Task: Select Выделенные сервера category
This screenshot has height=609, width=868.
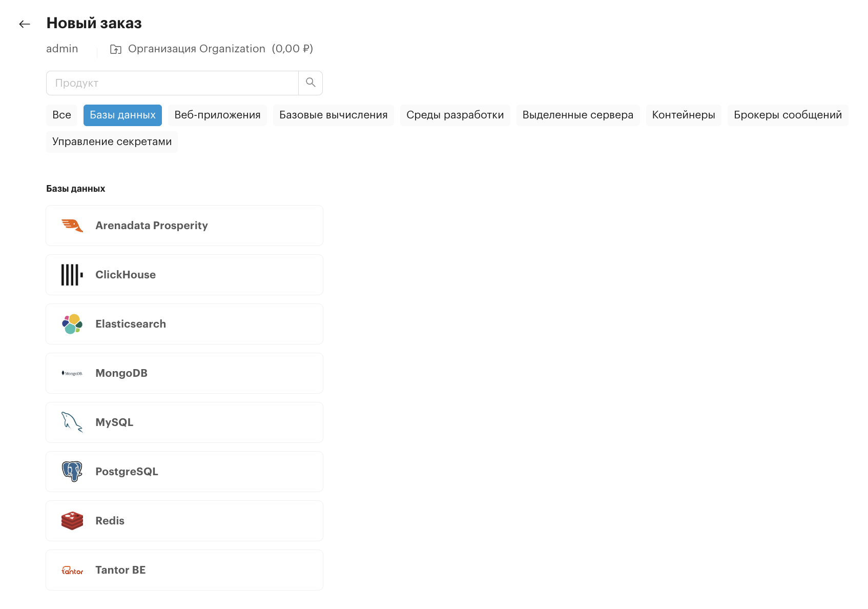Action: [x=578, y=115]
